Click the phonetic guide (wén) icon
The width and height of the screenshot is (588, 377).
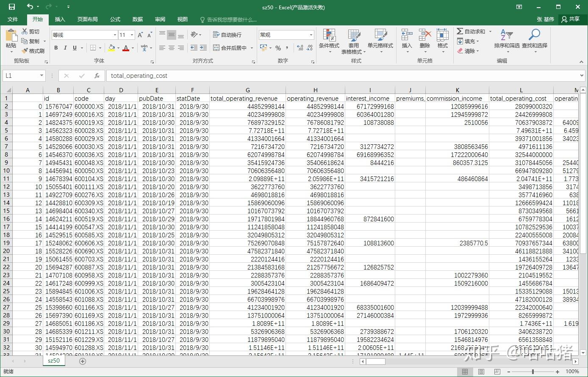point(144,48)
